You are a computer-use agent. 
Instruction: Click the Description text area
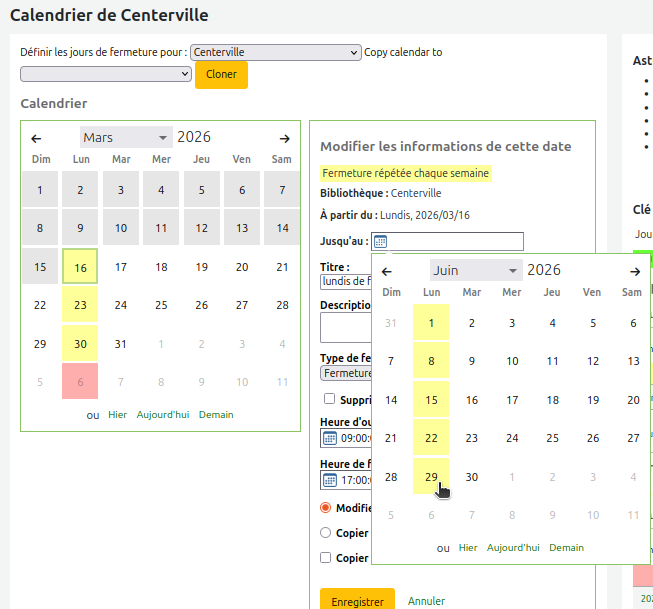[346, 327]
